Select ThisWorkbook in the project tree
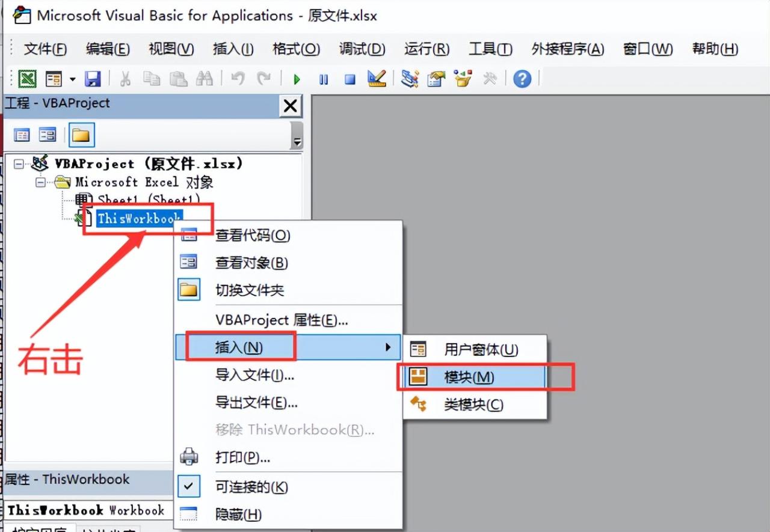770x532 pixels. [x=139, y=219]
